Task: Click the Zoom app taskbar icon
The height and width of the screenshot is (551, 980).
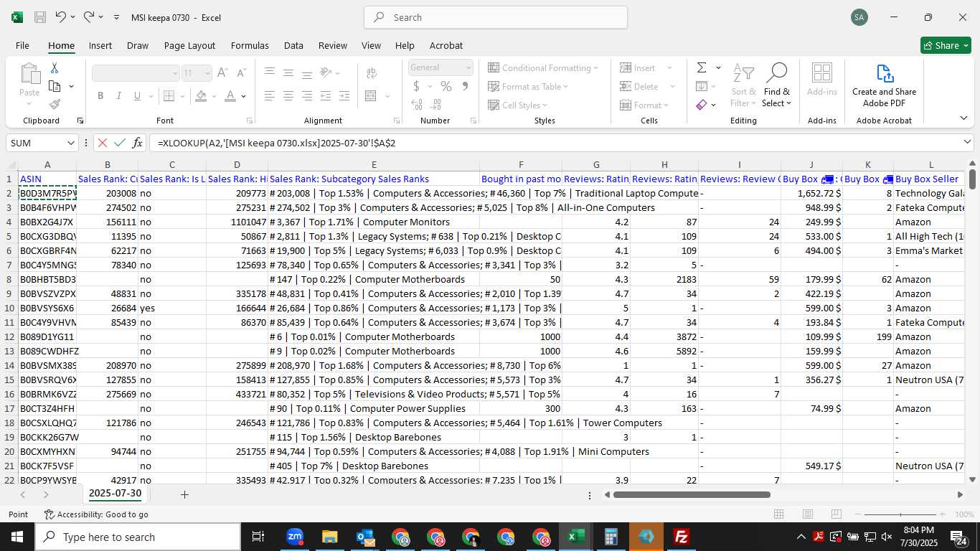Action: 295,537
